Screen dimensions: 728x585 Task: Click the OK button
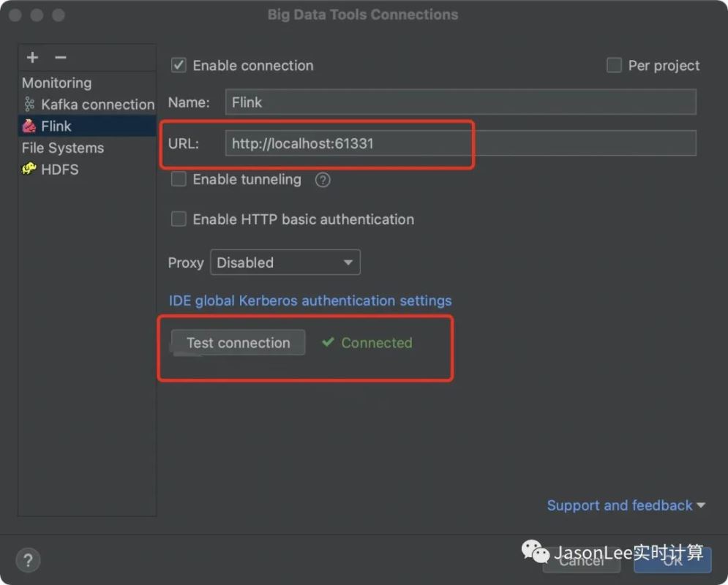pos(672,560)
